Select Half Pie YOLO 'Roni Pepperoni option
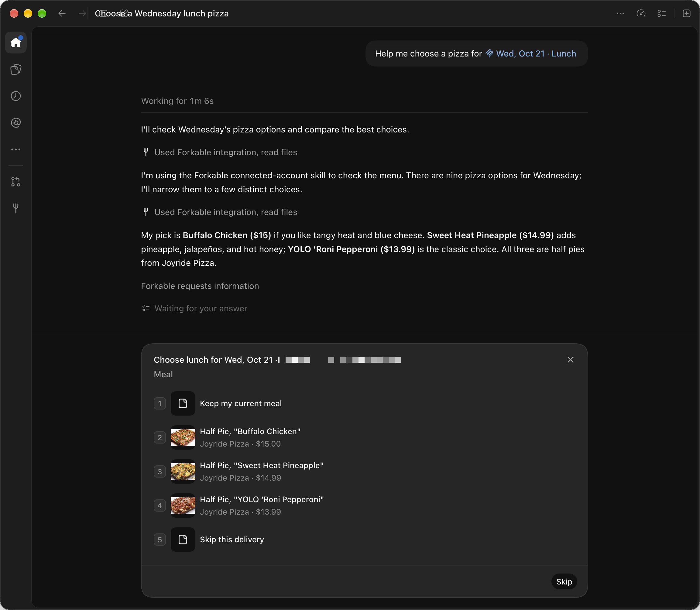The image size is (700, 610). [364, 505]
